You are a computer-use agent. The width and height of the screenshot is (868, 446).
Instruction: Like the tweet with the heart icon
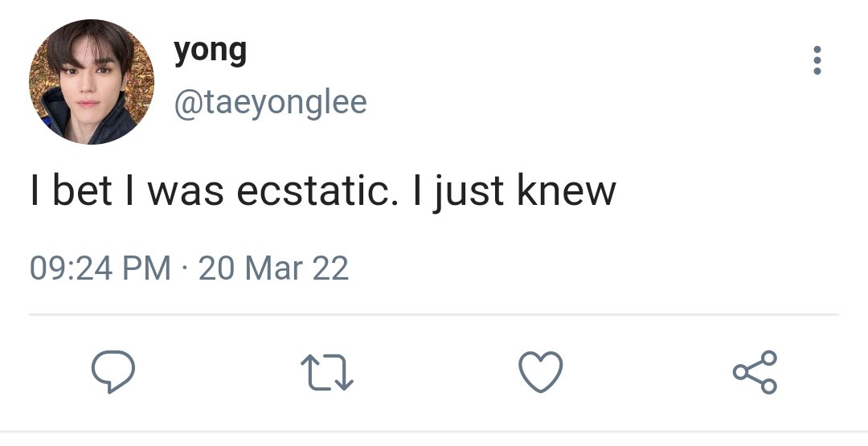540,372
